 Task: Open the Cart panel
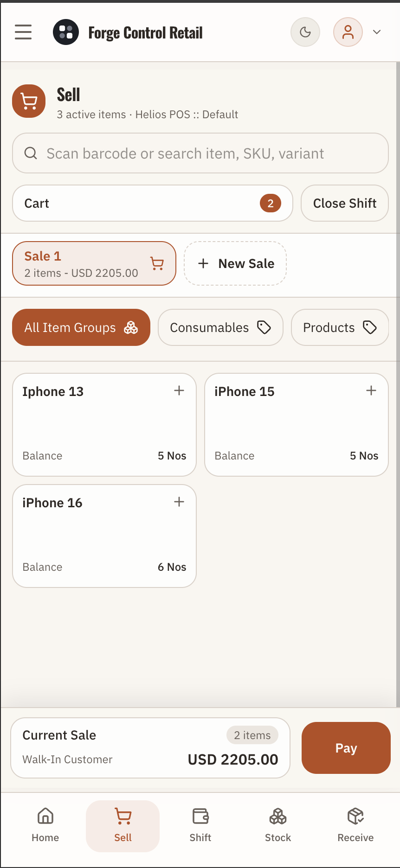[x=153, y=203]
